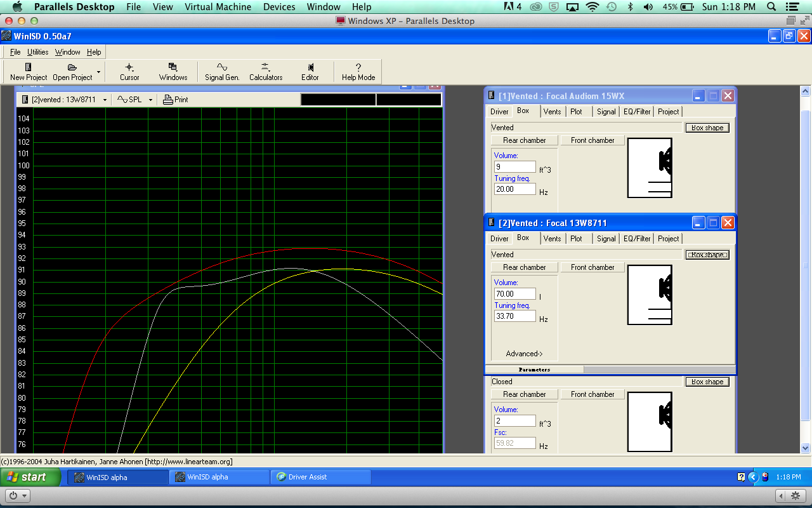812x508 pixels.
Task: Switch to first WinISD alpha taskbar item
Action: click(x=119, y=477)
